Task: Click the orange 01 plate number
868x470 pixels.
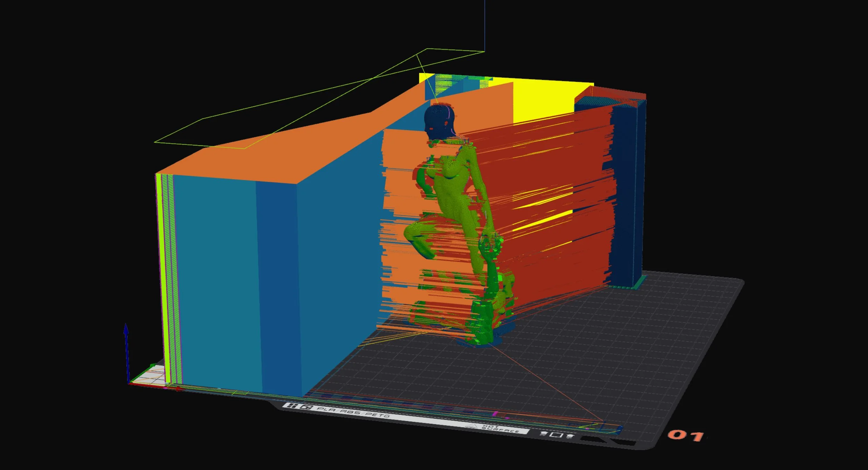Action: point(685,435)
